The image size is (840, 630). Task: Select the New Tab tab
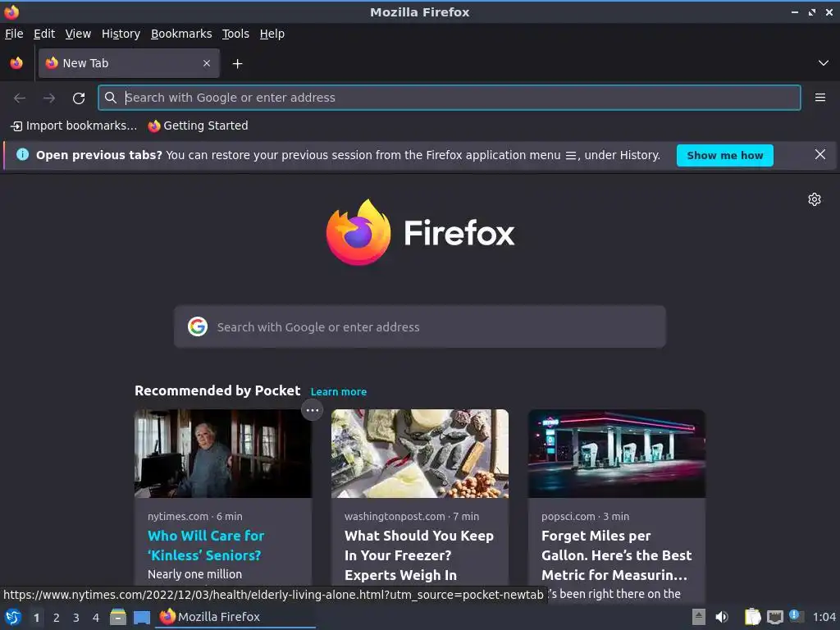click(129, 63)
